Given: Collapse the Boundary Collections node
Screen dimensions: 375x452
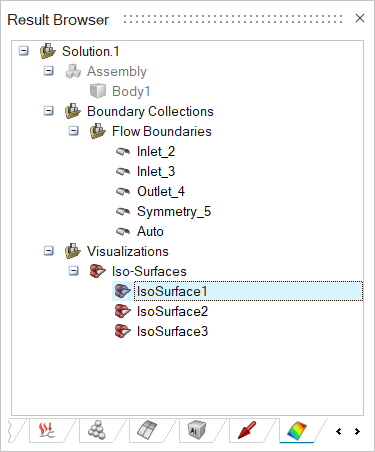Looking at the screenshot, I should 49,111.
